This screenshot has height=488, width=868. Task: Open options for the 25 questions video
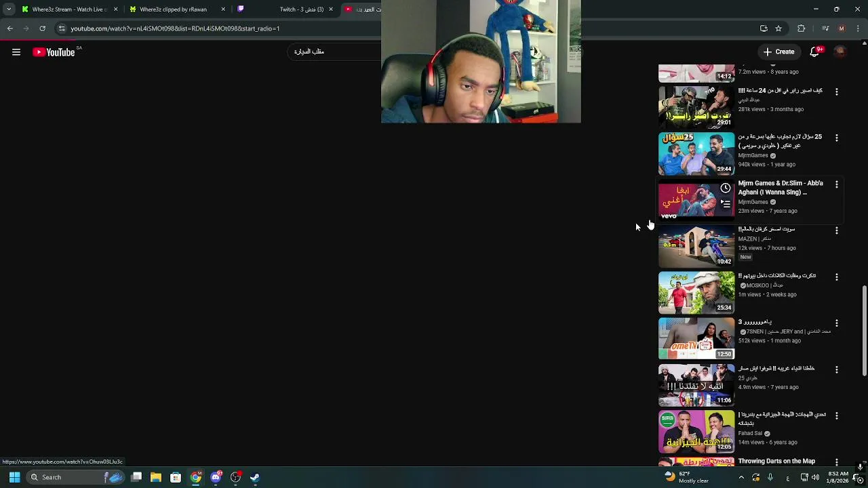click(x=837, y=138)
